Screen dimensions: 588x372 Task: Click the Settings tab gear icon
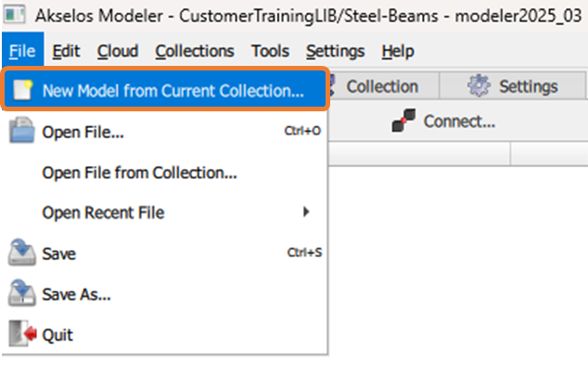(x=479, y=85)
